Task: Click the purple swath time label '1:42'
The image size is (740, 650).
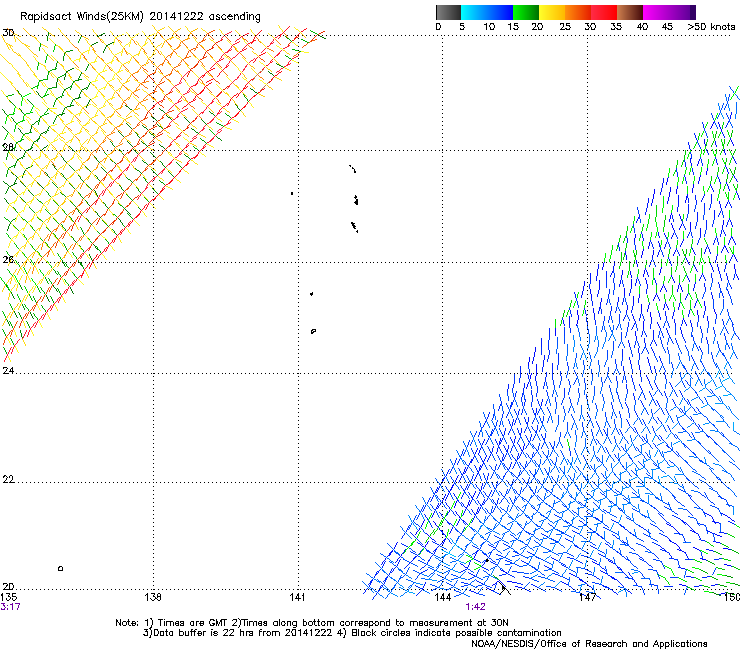Action: (x=475, y=607)
